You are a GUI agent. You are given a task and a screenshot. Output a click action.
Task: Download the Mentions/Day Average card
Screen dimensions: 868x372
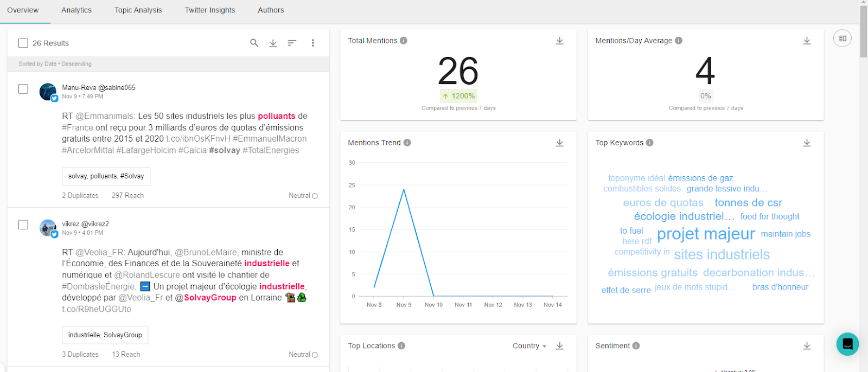807,41
